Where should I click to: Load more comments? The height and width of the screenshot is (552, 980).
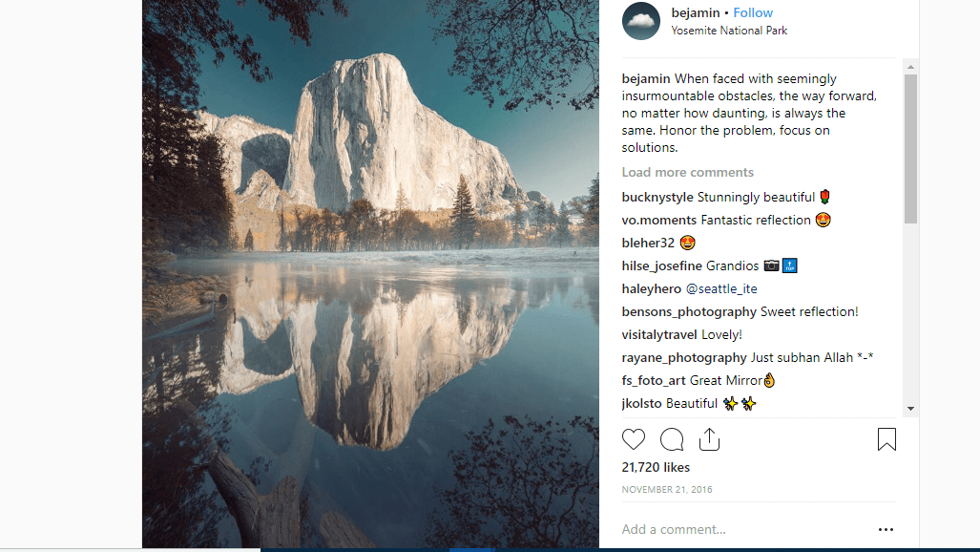point(687,172)
